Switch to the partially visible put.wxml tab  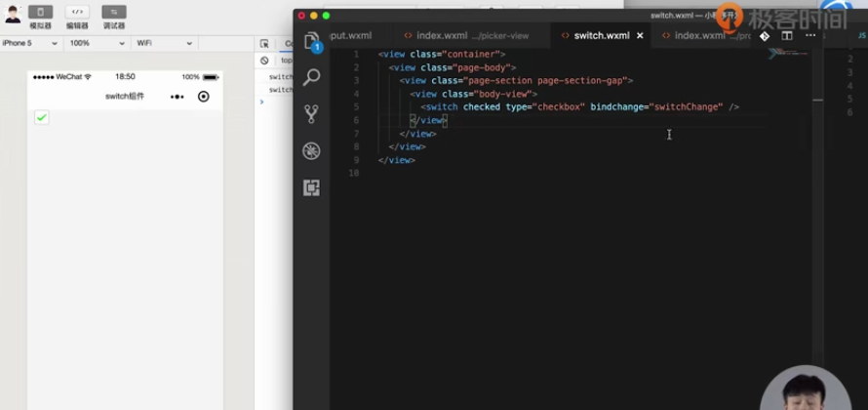coord(351,35)
